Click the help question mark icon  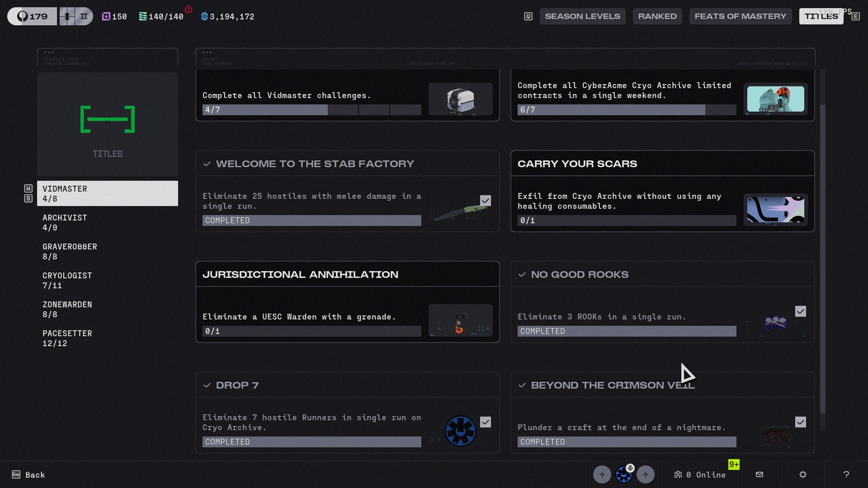(x=846, y=474)
